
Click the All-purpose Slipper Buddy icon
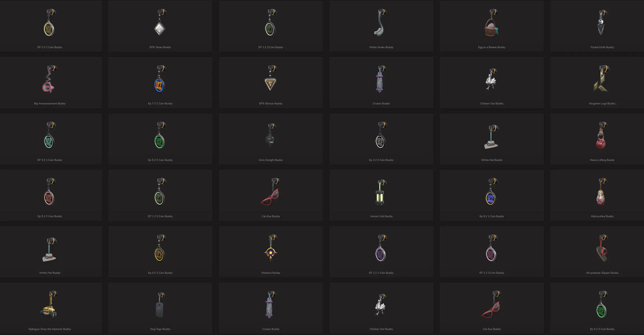point(602,249)
